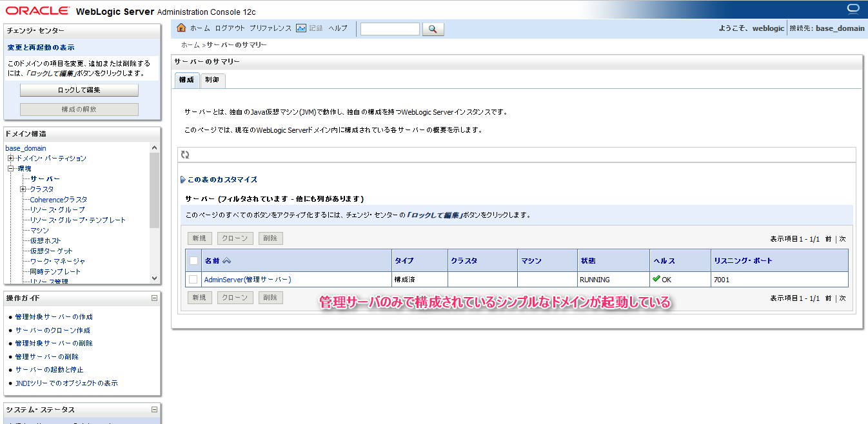
Task: Select リソース・グループ・テンプレート tree item
Action: pos(78,220)
